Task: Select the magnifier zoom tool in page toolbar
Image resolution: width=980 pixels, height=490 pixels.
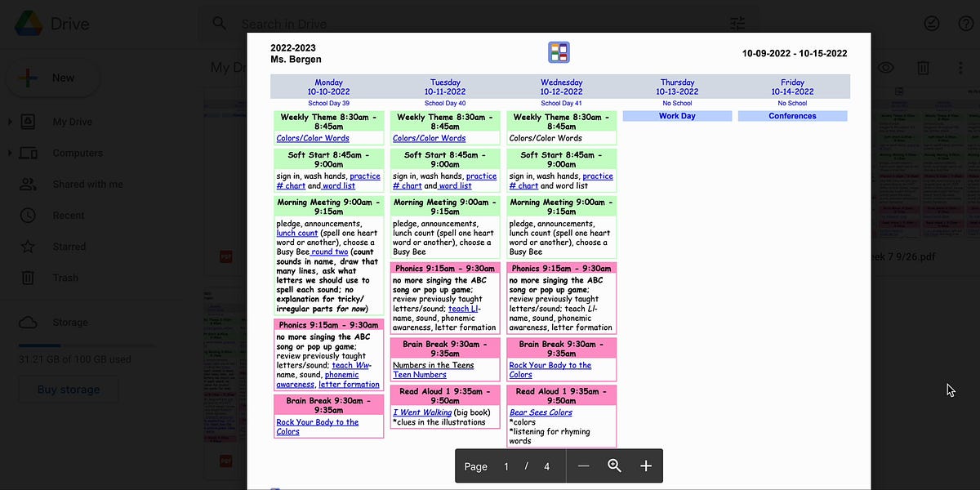Action: (614, 465)
